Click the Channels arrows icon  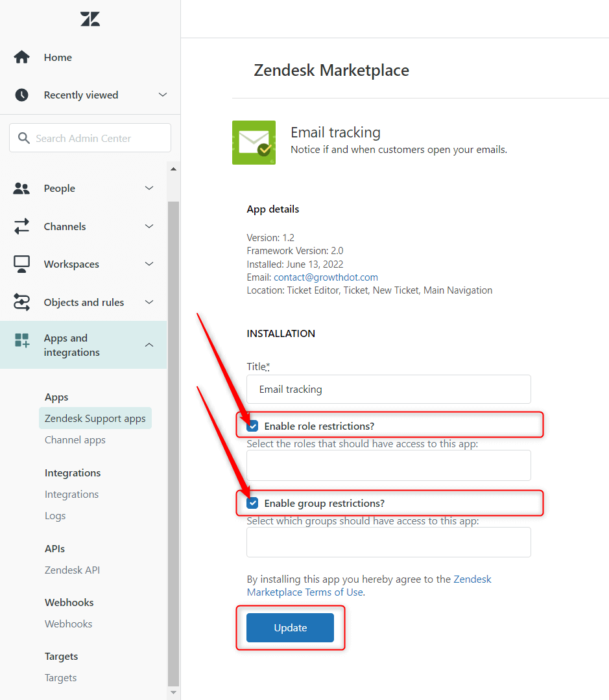(21, 226)
